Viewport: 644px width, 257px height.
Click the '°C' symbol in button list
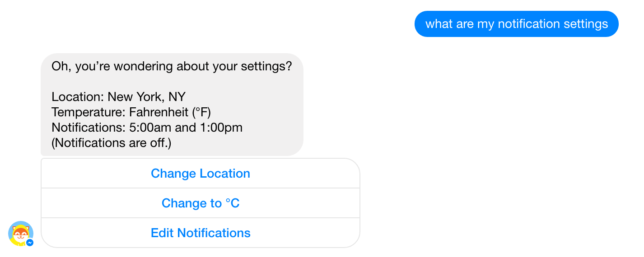pos(232,203)
